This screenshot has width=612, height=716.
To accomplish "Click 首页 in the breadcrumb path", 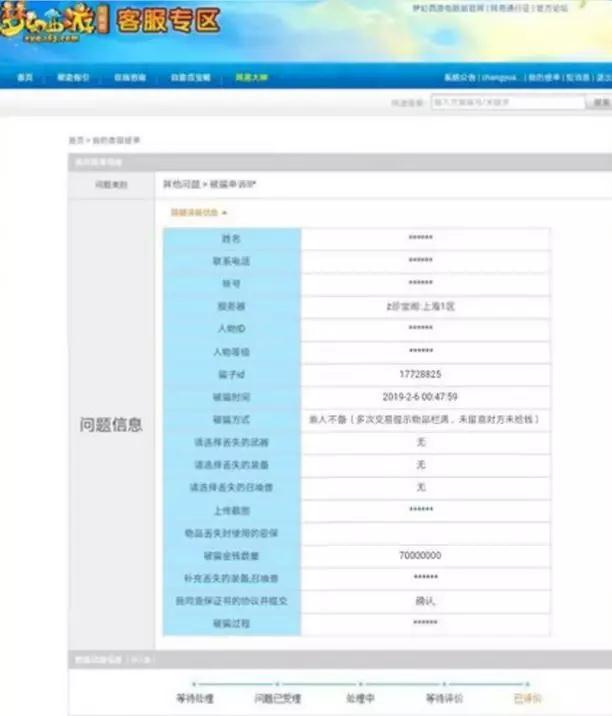I will [x=75, y=140].
